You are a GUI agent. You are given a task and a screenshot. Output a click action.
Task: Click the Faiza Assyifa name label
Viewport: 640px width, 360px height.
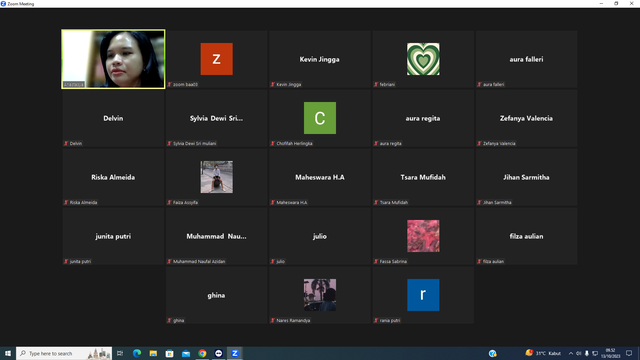[x=185, y=202]
